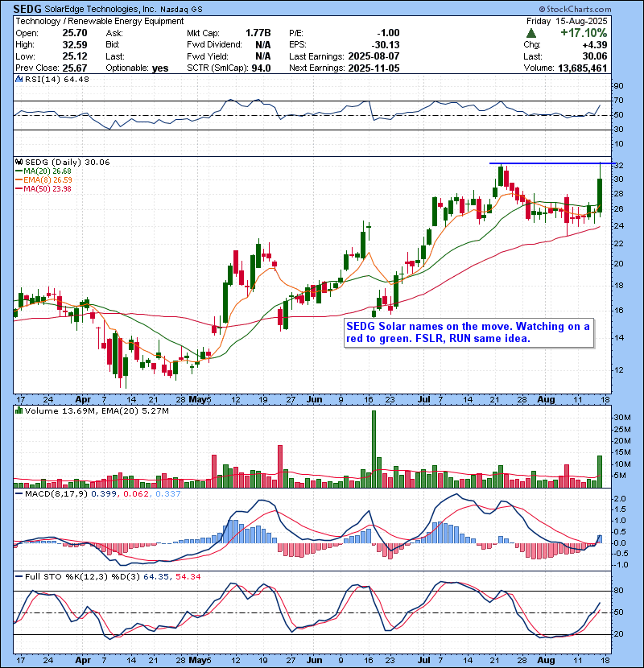Viewport: 644px width, 668px height.
Task: Click the EMA(8) 26.59 legend entry
Action: coord(43,179)
